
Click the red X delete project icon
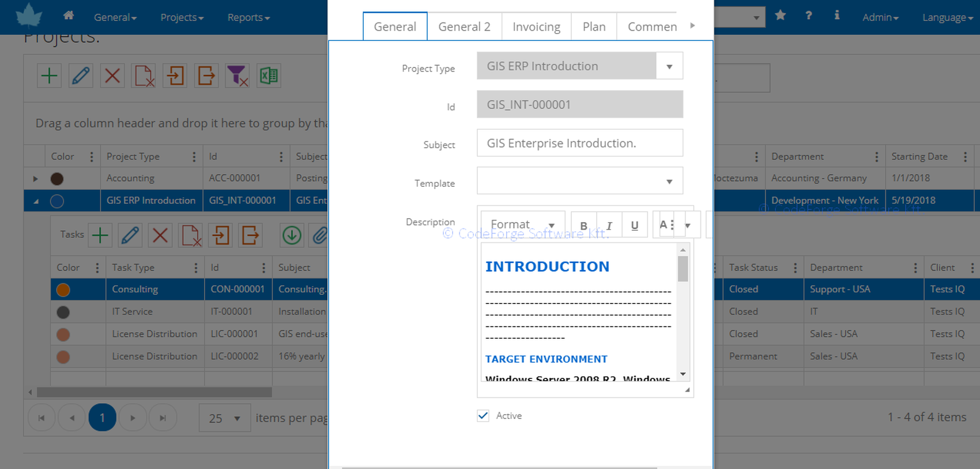(112, 76)
